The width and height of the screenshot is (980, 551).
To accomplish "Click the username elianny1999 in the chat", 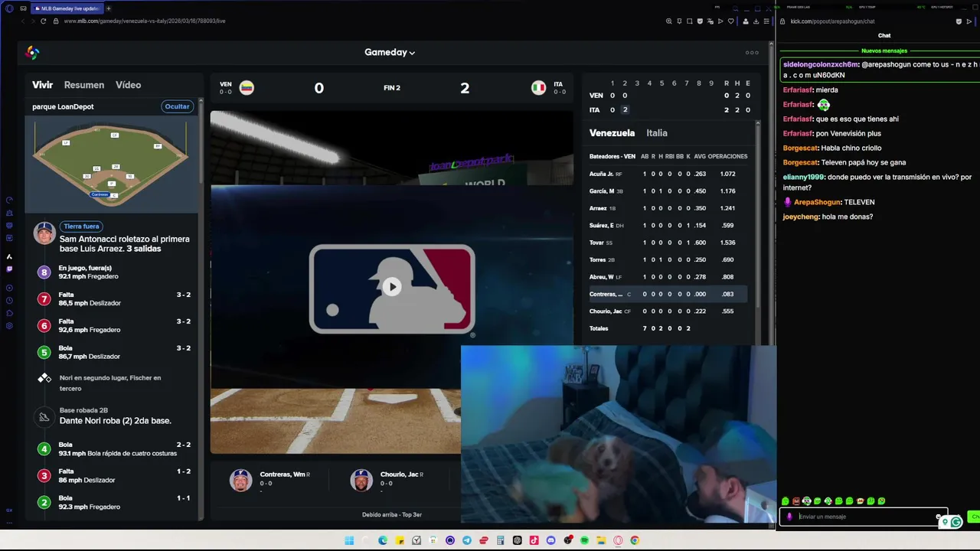I will coord(803,177).
